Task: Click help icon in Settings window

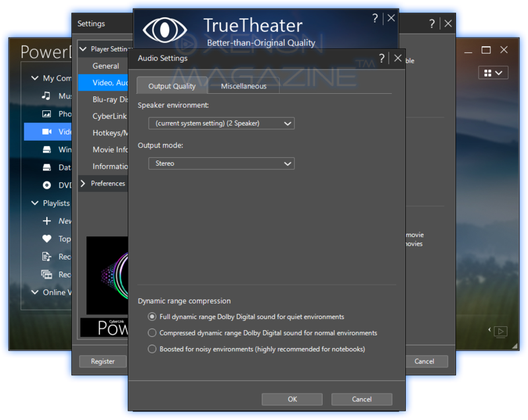Action: pyautogui.click(x=432, y=24)
